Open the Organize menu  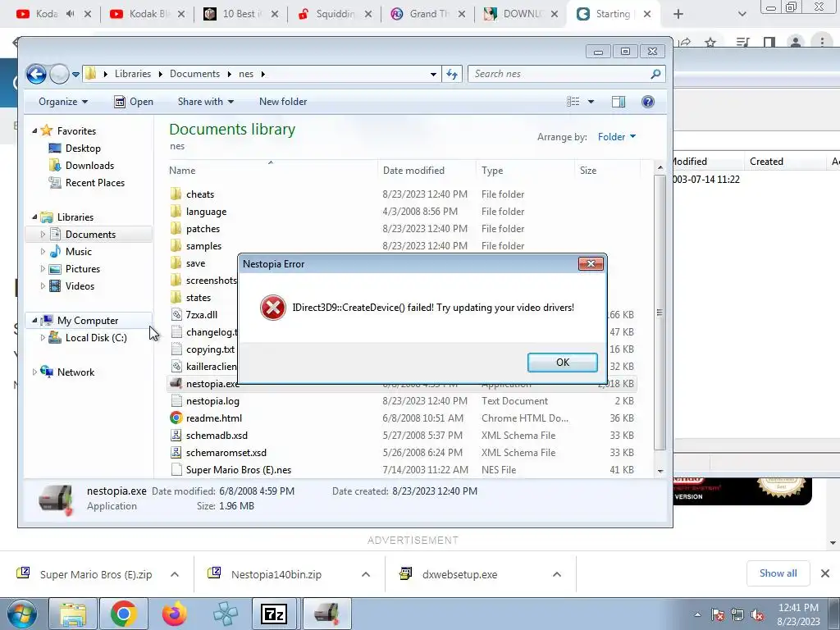62,102
